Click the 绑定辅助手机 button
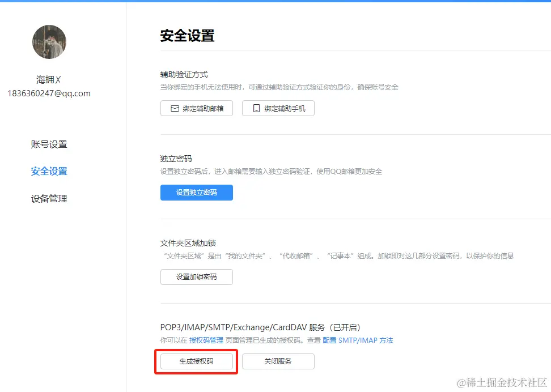The height and width of the screenshot is (392, 551). [278, 108]
